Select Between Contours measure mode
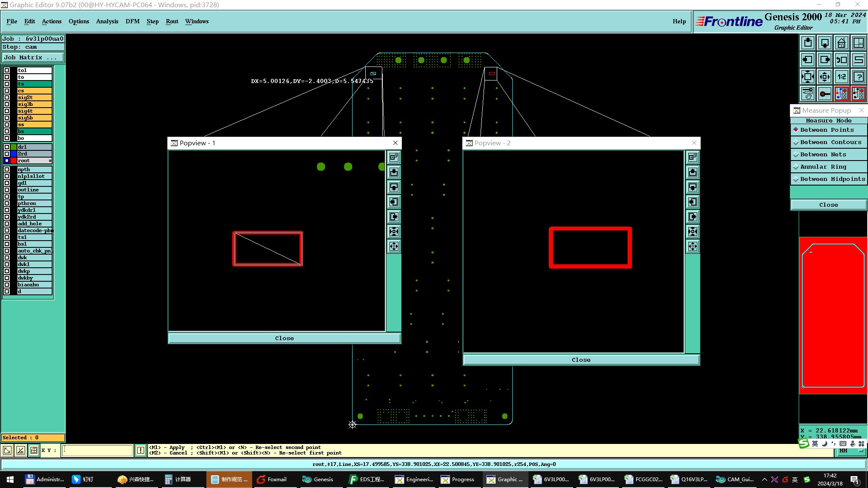The height and width of the screenshot is (488, 868). tap(830, 142)
